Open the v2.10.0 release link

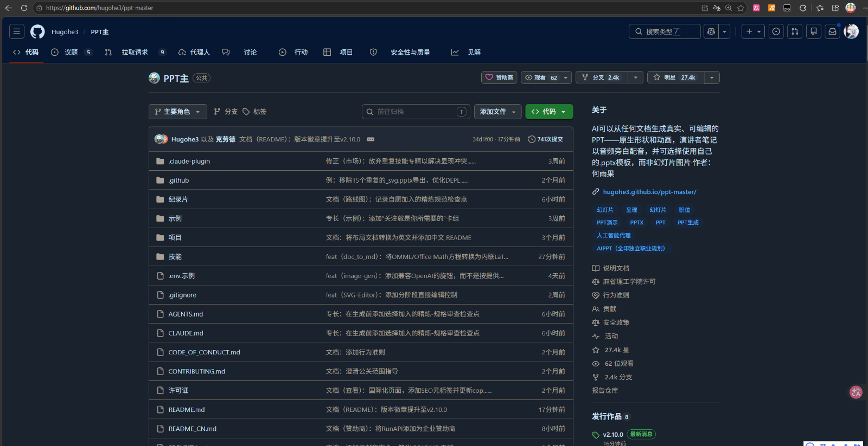613,435
